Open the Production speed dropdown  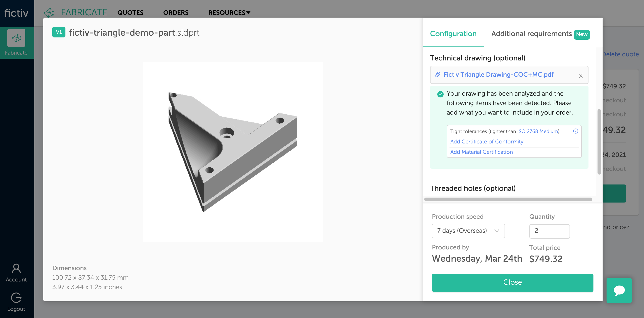coord(468,231)
